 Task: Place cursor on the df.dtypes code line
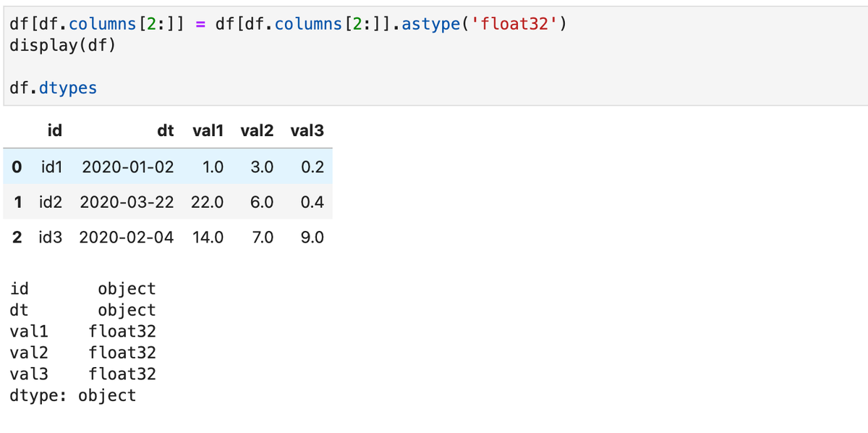[x=54, y=88]
